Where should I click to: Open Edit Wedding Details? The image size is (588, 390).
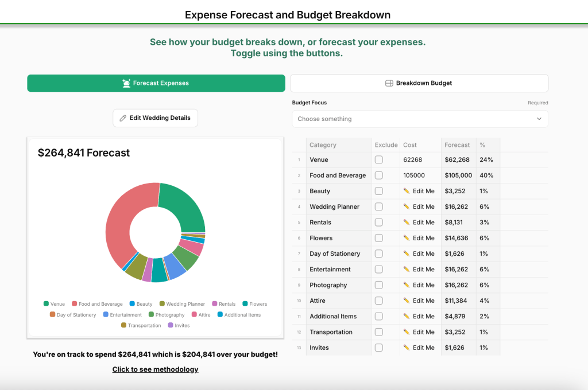tap(156, 118)
